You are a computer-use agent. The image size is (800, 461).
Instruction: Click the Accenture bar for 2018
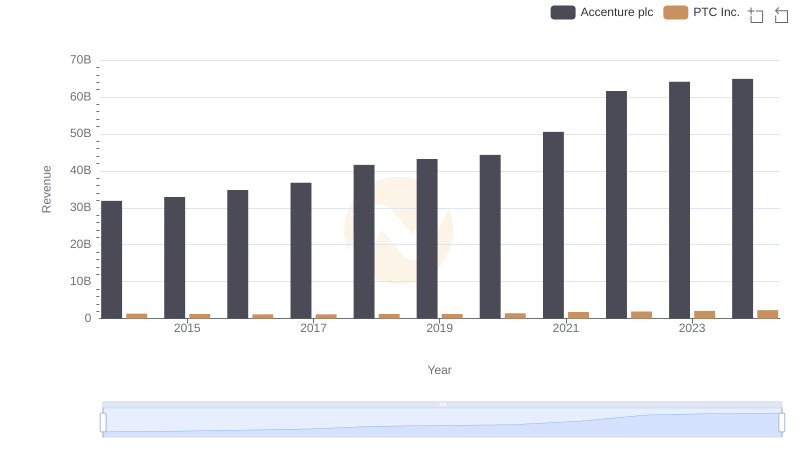coord(364,242)
